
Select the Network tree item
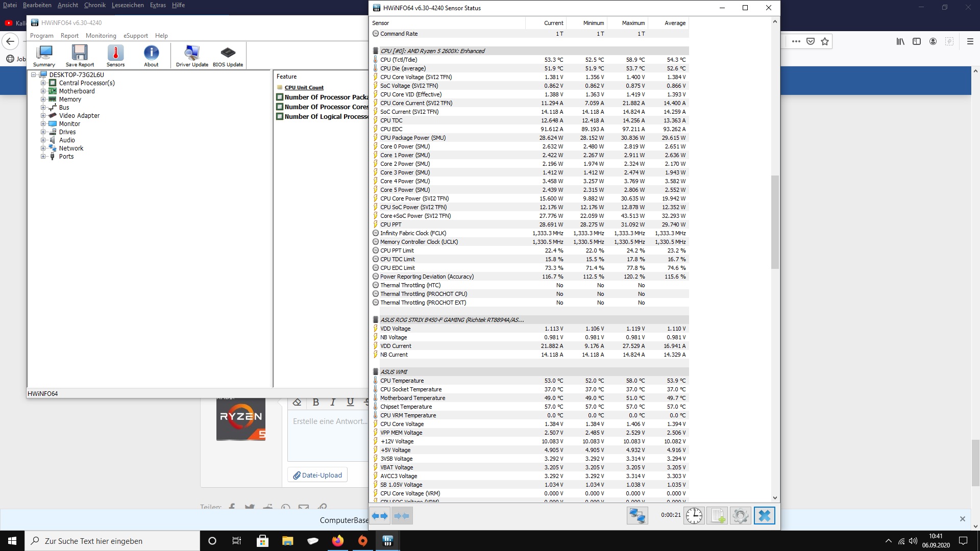tap(71, 148)
